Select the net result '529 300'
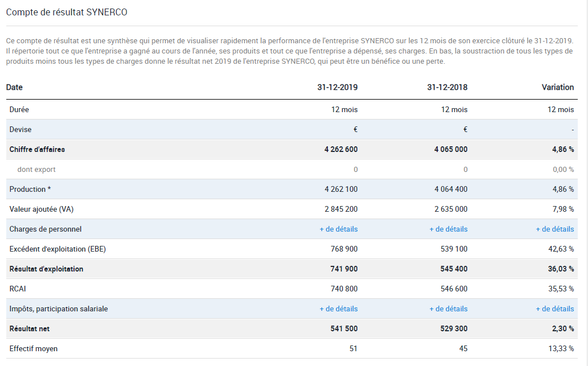 [x=454, y=329]
